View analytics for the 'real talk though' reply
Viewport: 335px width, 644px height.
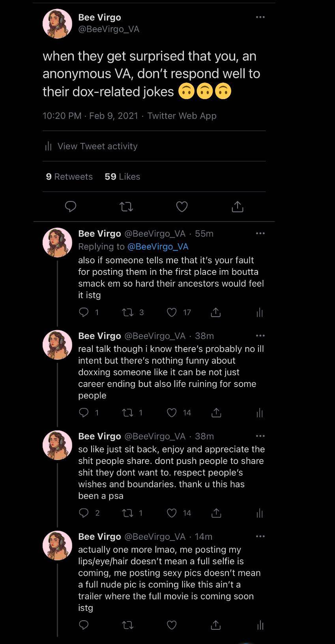click(260, 413)
